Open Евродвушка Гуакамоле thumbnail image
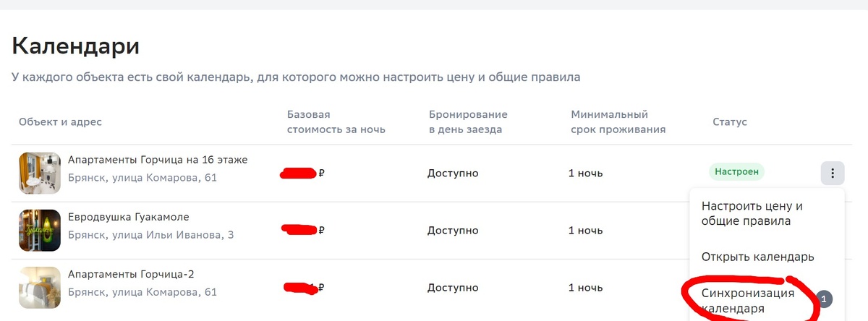The height and width of the screenshot is (321, 868). pos(40,230)
